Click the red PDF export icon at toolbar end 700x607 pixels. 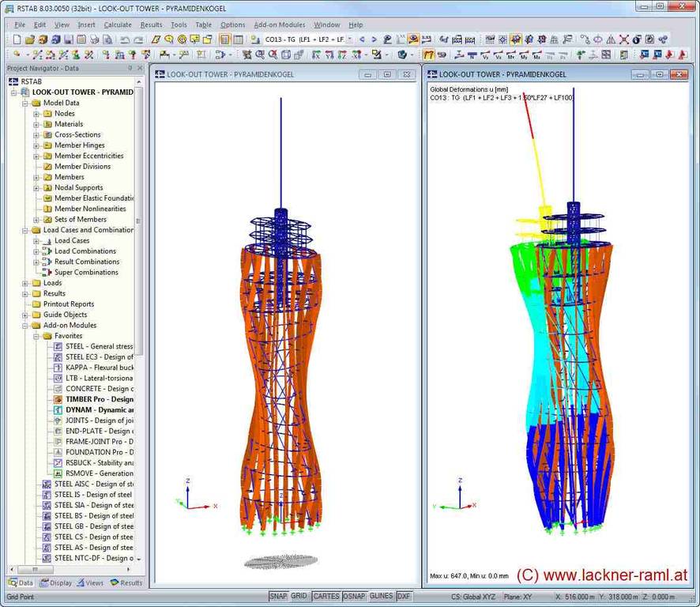[683, 55]
